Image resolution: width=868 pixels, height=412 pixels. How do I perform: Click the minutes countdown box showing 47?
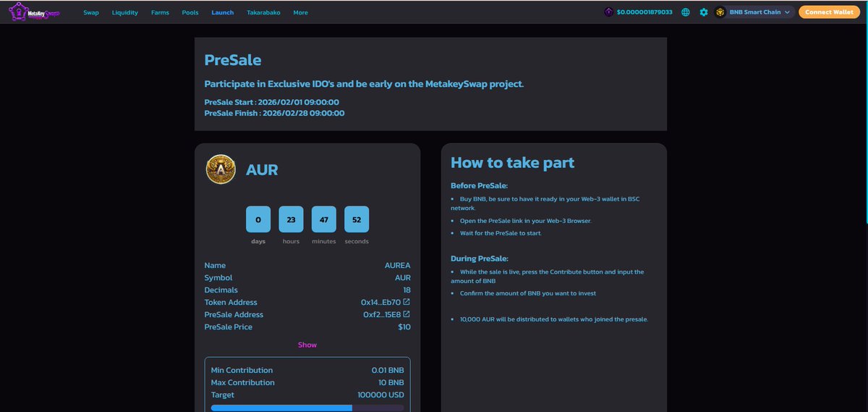point(324,219)
